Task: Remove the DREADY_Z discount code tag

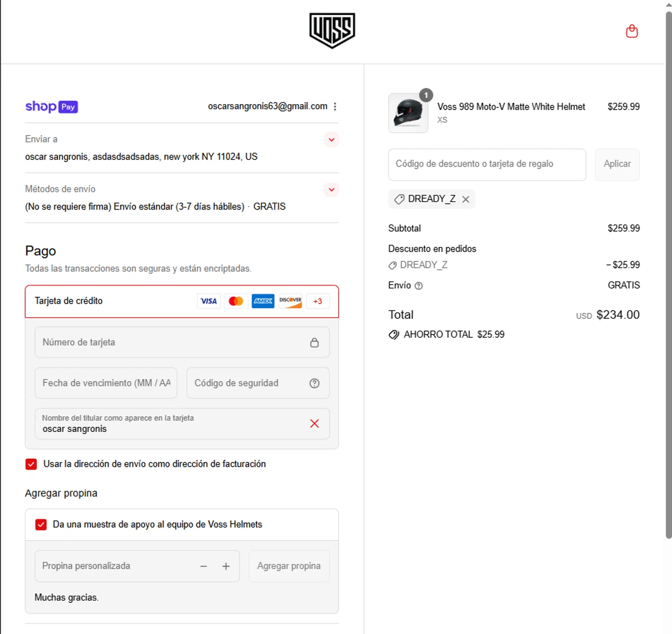Action: [466, 199]
